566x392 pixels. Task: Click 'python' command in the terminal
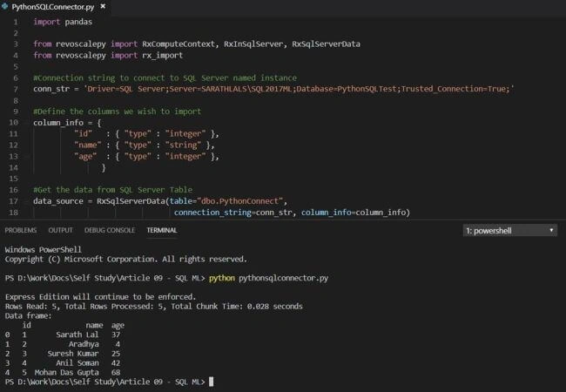(x=222, y=278)
